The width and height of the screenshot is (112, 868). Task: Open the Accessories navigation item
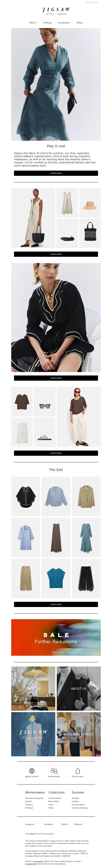(x=64, y=23)
